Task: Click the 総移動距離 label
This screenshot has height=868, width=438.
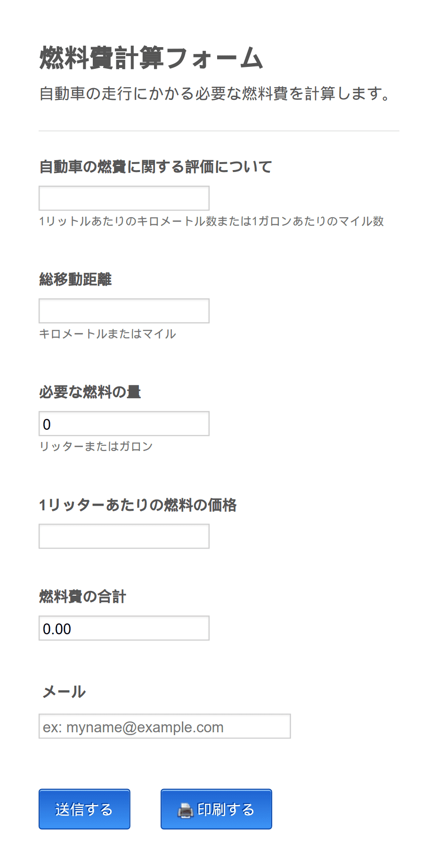Action: pyautogui.click(x=75, y=279)
